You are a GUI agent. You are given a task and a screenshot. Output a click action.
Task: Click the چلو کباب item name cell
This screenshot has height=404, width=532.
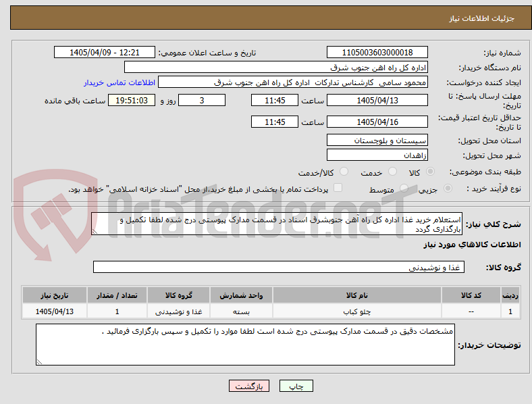tap(357, 311)
